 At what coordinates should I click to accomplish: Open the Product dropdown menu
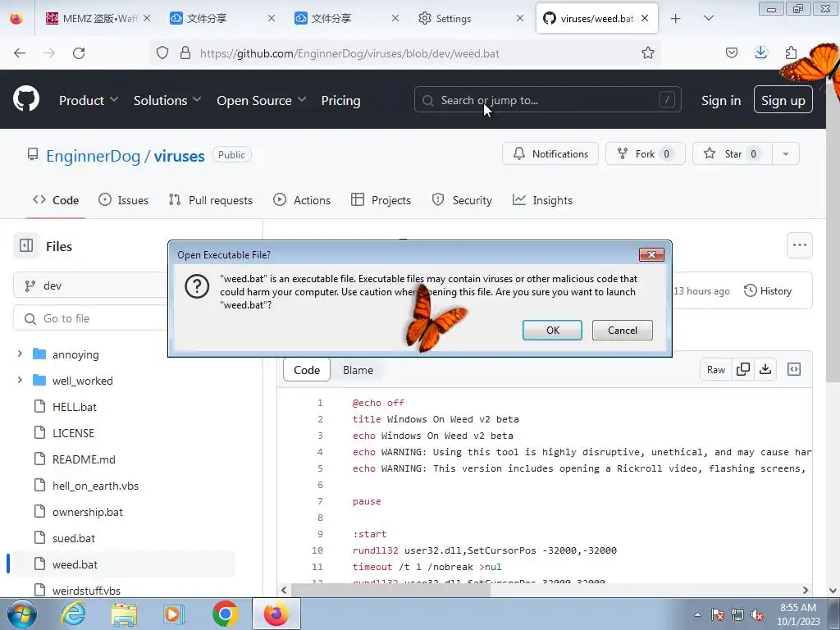click(89, 100)
